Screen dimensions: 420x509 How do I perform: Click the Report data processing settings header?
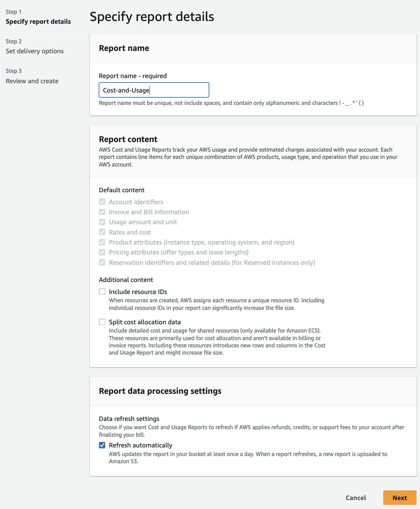click(x=160, y=391)
